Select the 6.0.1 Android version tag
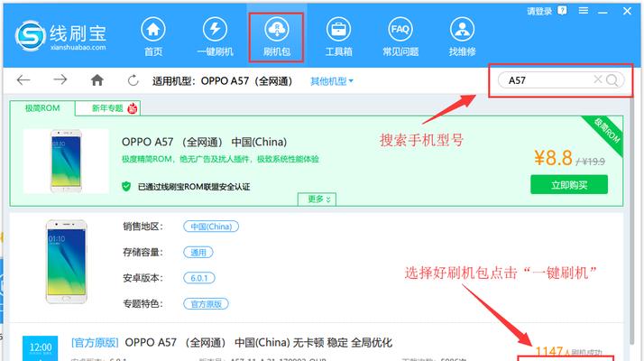This screenshot has height=361, width=644. 199,278
